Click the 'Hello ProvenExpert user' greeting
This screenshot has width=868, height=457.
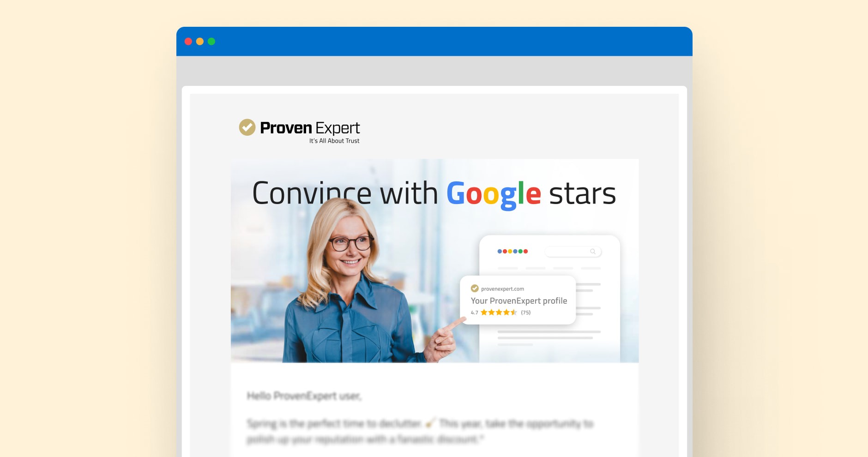pos(304,396)
